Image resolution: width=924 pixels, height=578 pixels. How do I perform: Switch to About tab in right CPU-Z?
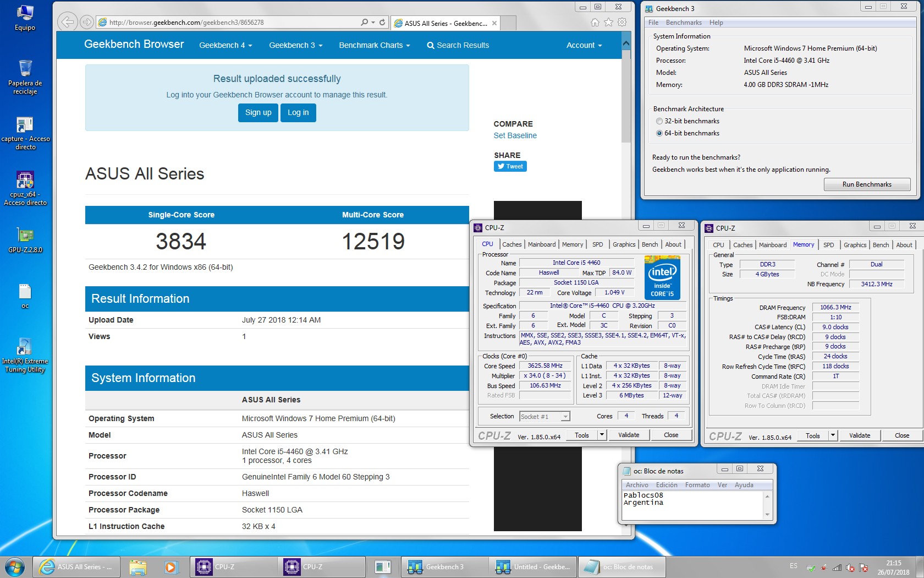point(904,245)
